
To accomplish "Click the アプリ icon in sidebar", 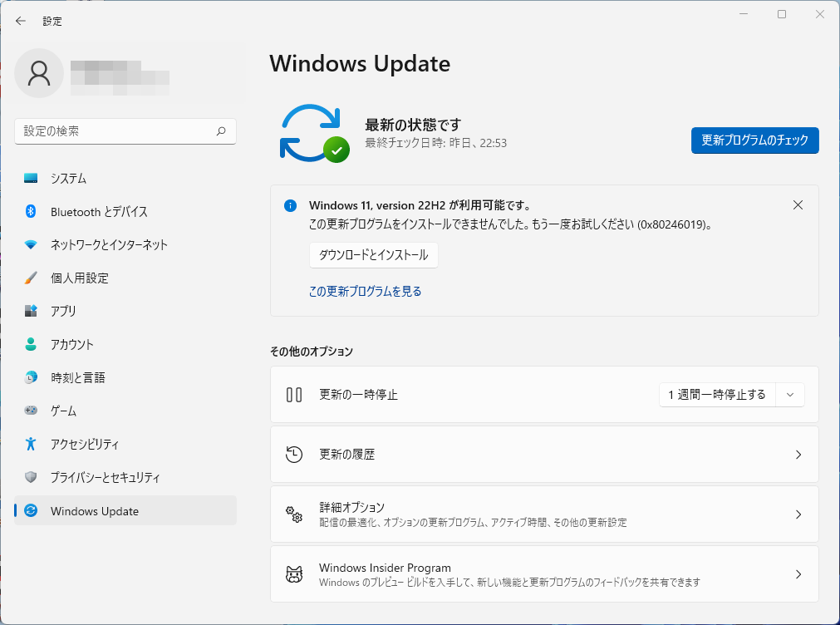I will [x=31, y=311].
